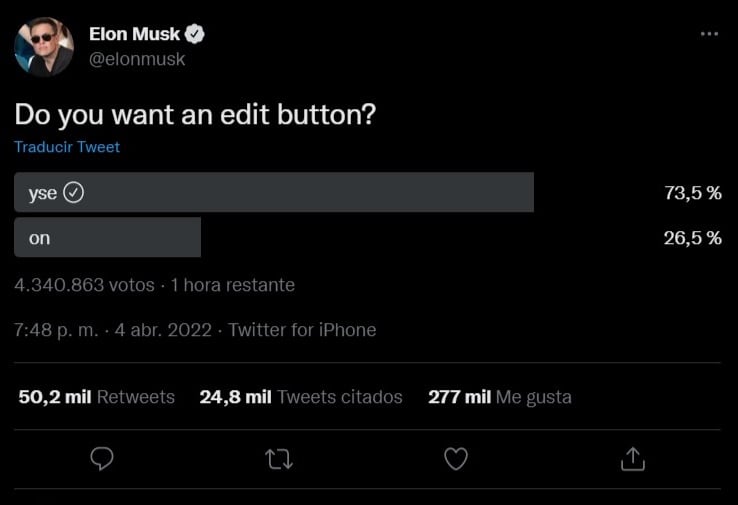
Task: Open the three-dot more options menu
Action: [709, 34]
